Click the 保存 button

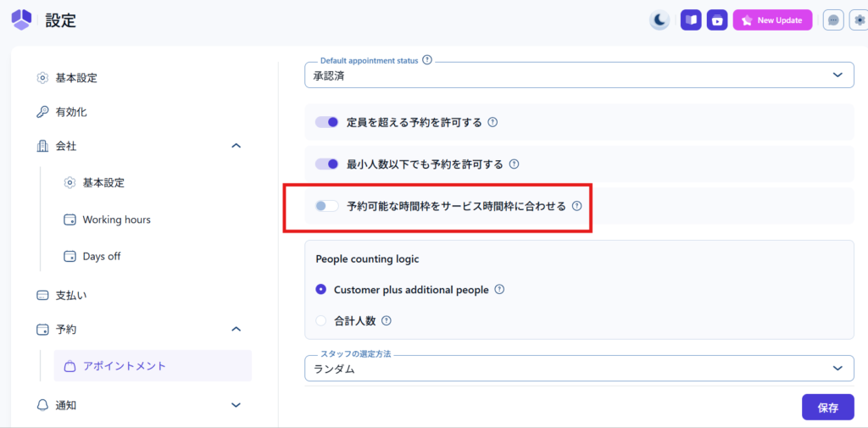(827, 407)
